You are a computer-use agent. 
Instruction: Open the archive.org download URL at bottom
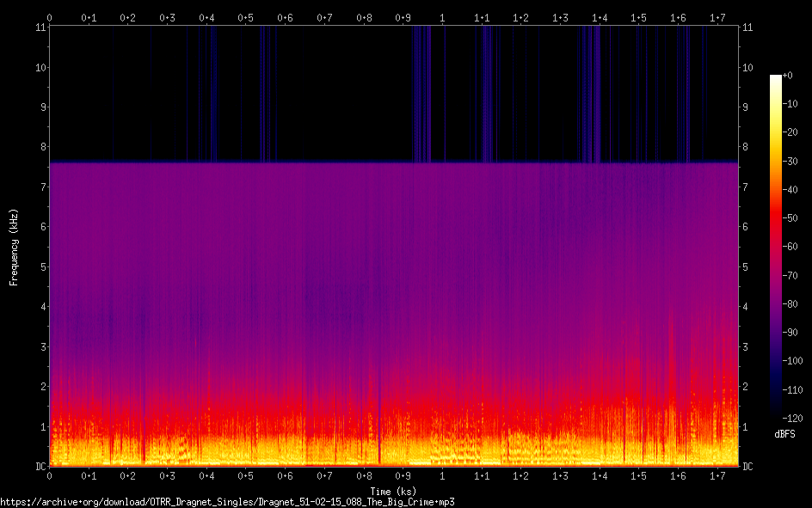coord(227,502)
